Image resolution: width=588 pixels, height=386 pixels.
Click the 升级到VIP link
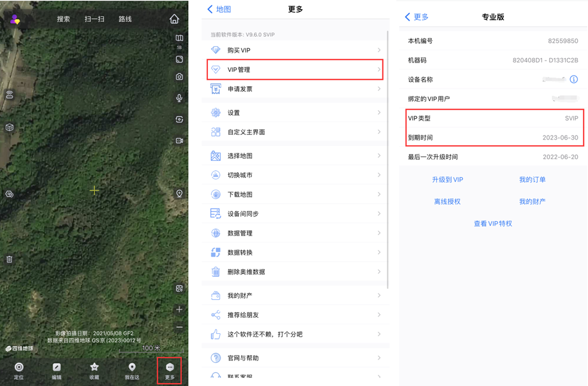pos(447,180)
